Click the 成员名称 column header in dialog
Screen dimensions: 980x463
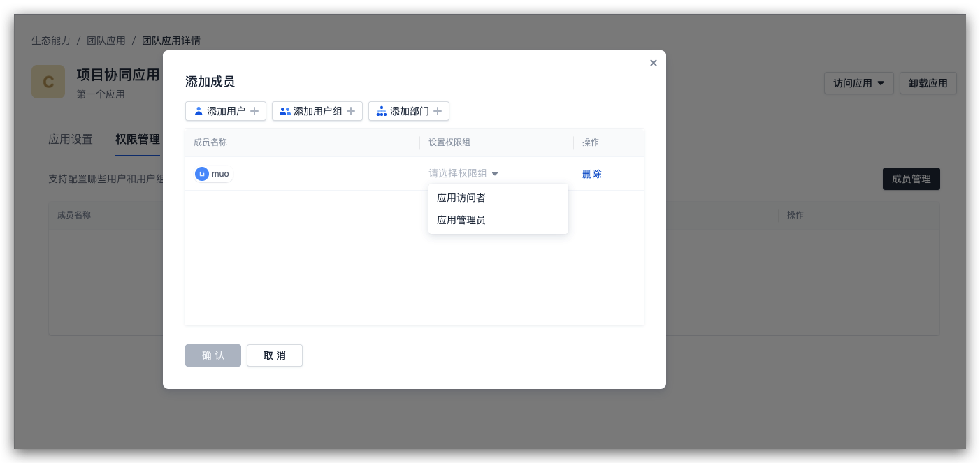point(210,142)
